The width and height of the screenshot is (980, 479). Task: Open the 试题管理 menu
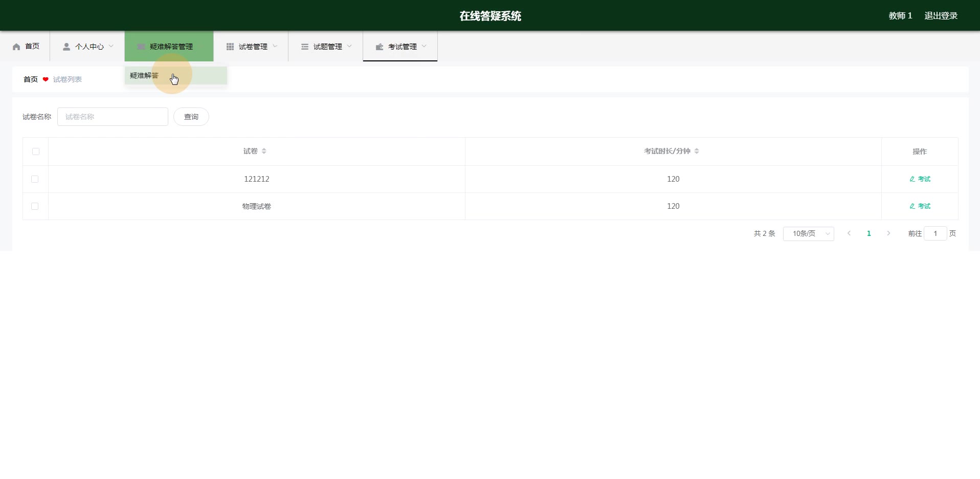326,47
